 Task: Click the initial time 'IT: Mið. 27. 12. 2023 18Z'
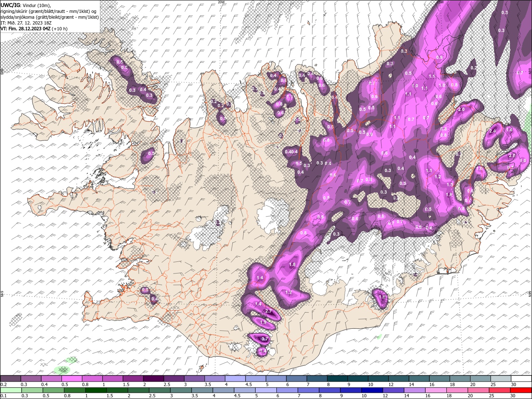[25, 22]
